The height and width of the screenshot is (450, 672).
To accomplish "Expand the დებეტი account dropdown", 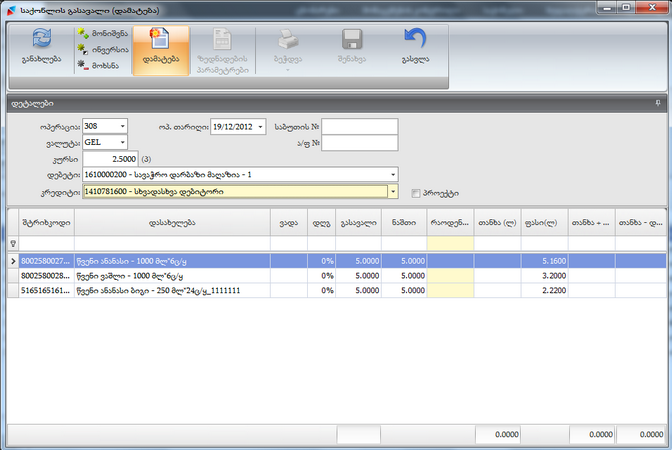I will click(392, 175).
